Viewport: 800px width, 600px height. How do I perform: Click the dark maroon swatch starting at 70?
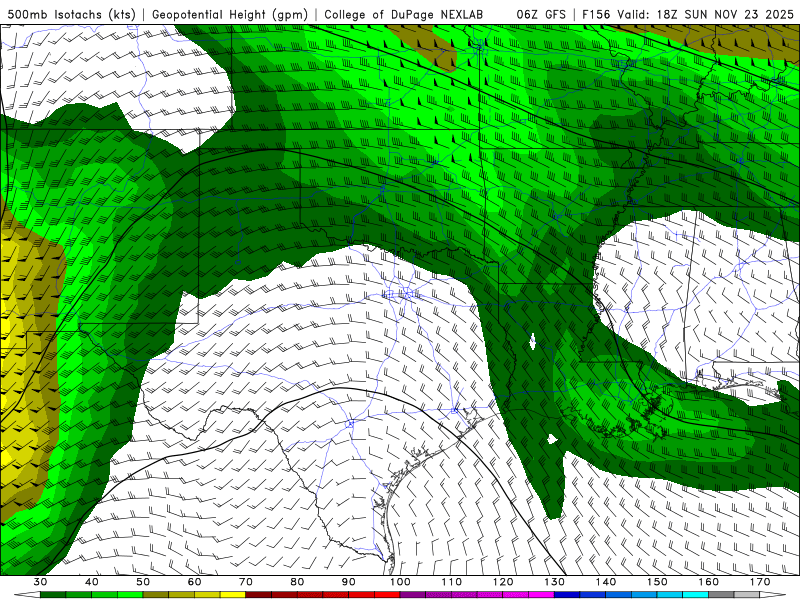pyautogui.click(x=259, y=595)
